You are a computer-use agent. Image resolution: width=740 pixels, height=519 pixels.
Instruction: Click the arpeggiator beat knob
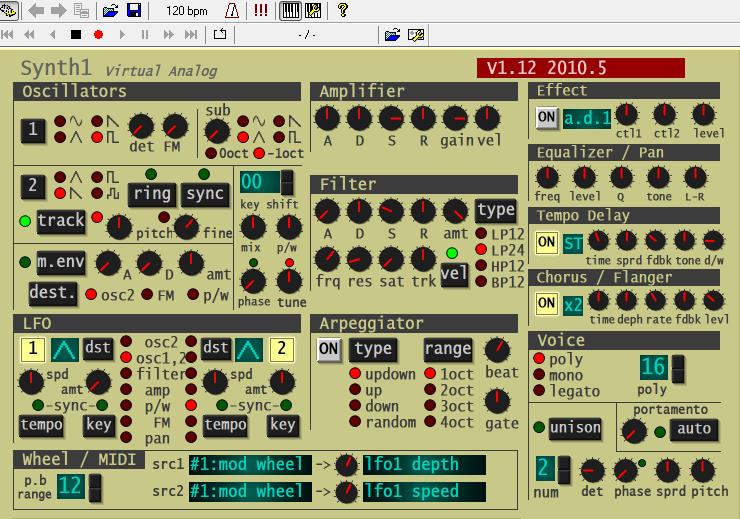click(x=497, y=350)
